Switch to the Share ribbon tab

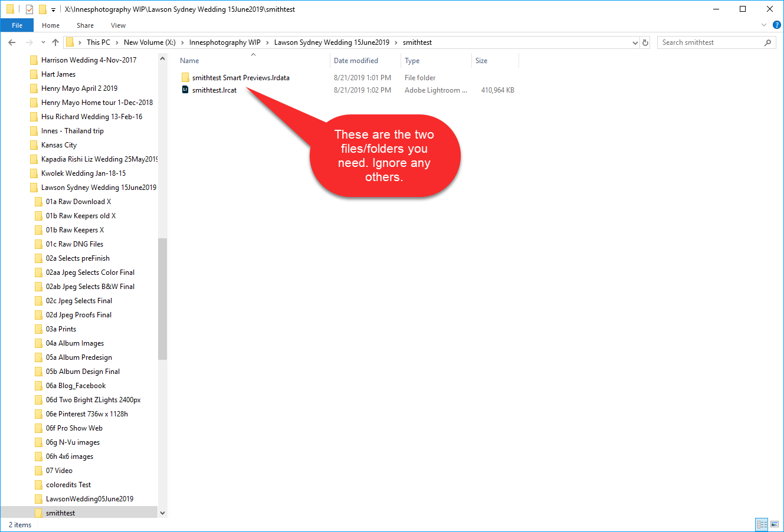tap(85, 25)
